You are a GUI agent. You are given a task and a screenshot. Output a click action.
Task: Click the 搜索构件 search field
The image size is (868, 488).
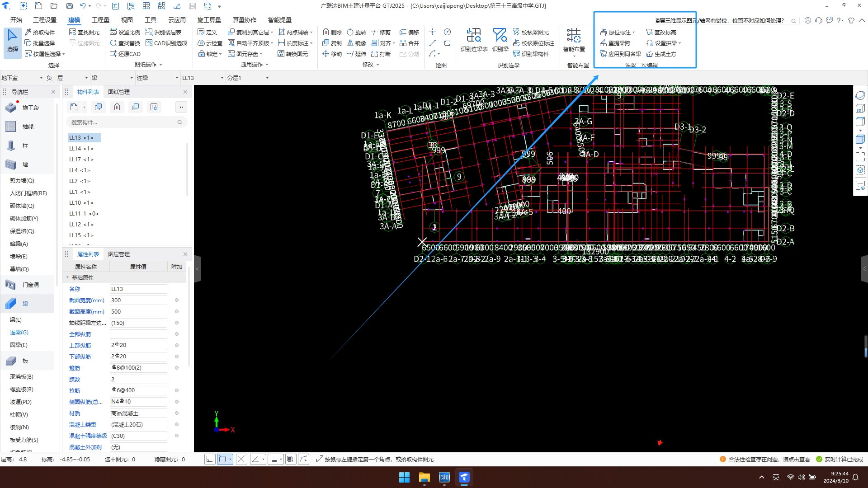coord(127,122)
